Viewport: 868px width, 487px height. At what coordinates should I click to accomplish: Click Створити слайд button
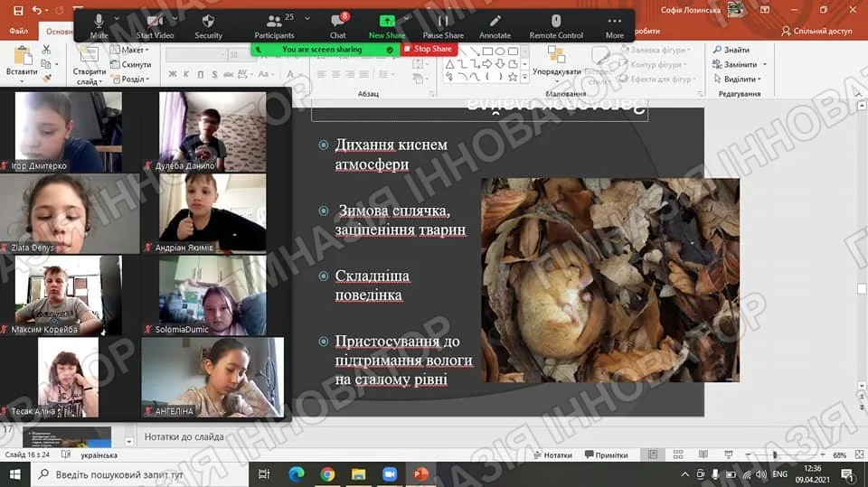(89, 65)
